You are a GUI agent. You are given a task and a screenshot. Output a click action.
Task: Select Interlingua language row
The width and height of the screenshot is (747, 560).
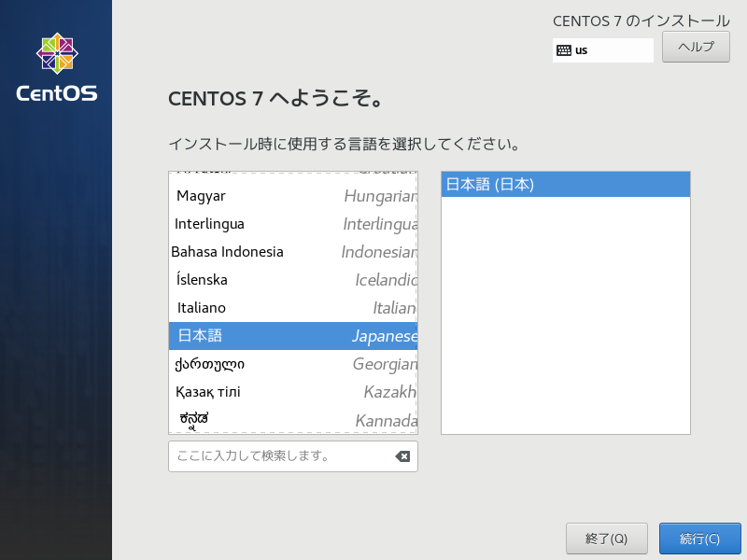(293, 224)
